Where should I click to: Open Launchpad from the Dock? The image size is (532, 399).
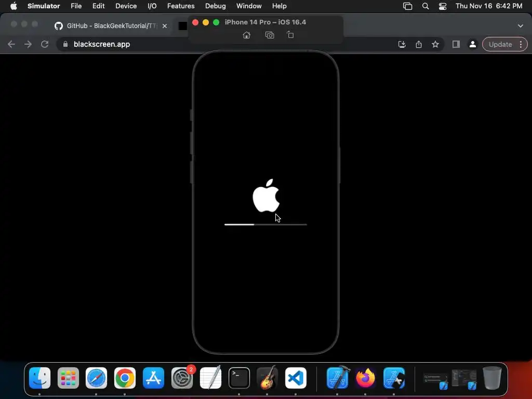(68, 378)
